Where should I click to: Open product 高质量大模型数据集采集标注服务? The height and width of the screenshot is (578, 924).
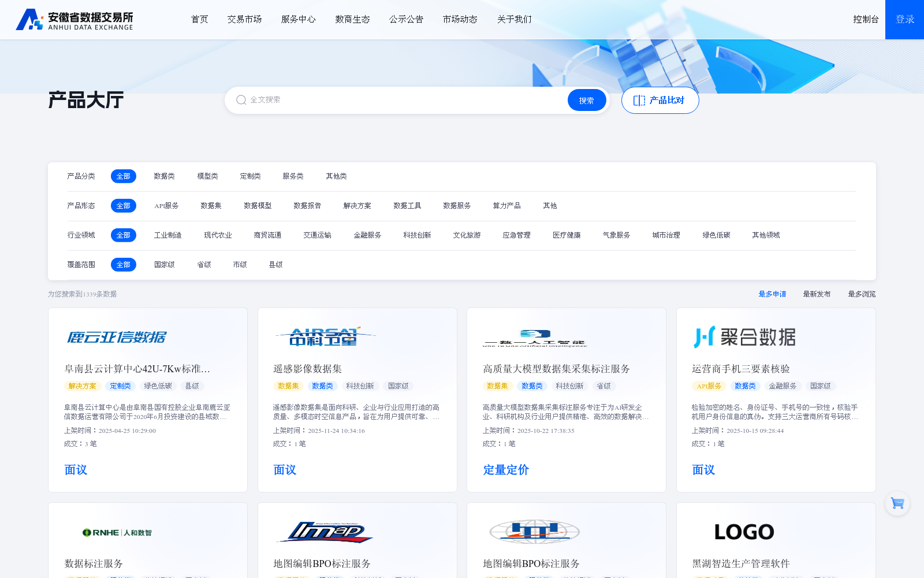click(556, 369)
